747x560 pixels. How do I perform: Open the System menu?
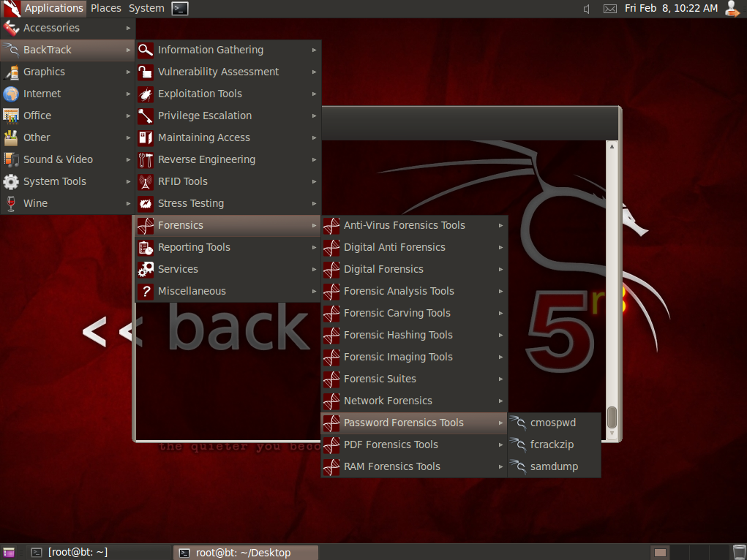(146, 9)
